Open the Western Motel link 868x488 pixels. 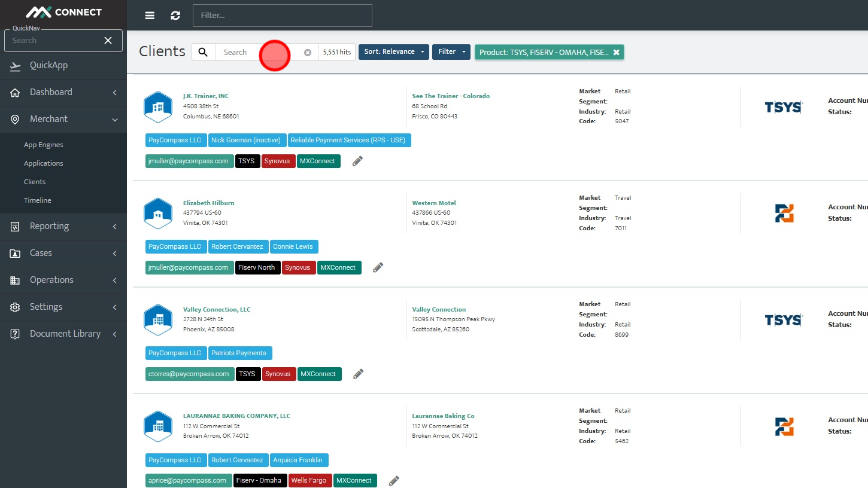point(434,203)
